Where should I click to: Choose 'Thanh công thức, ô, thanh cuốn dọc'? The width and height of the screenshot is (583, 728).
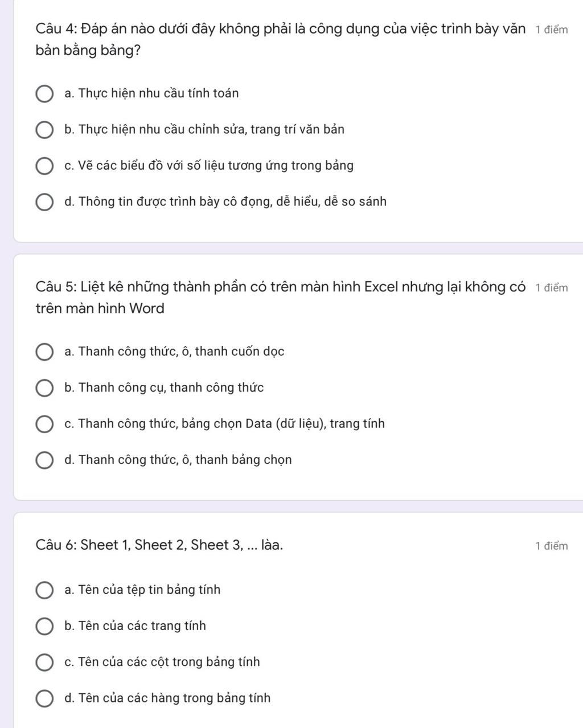(x=45, y=352)
